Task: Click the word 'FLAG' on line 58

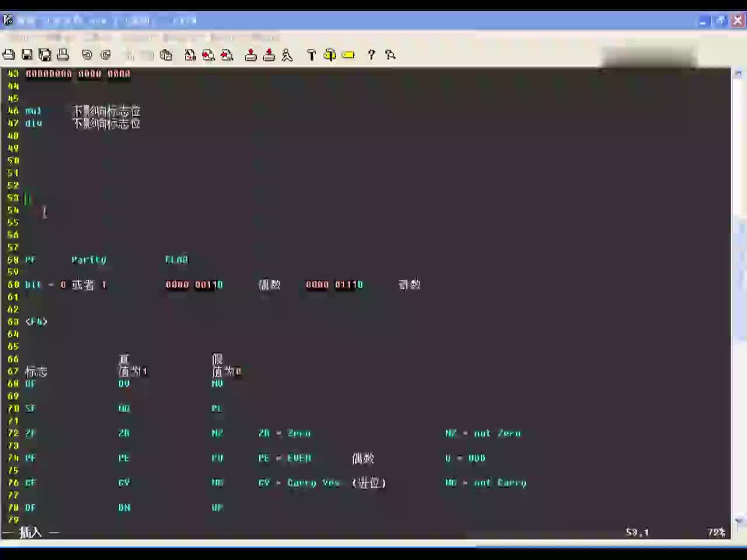Action: point(176,260)
